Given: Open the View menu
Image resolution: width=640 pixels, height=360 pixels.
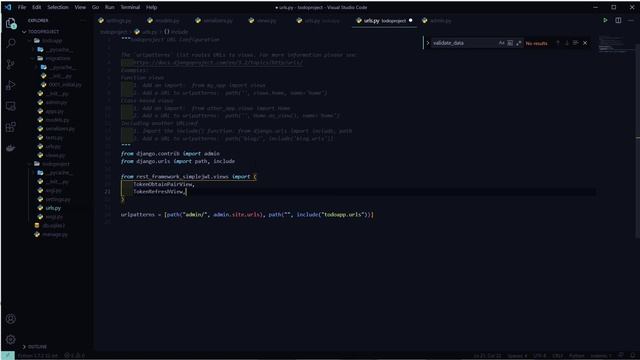Looking at the screenshot, I should coord(80,7).
